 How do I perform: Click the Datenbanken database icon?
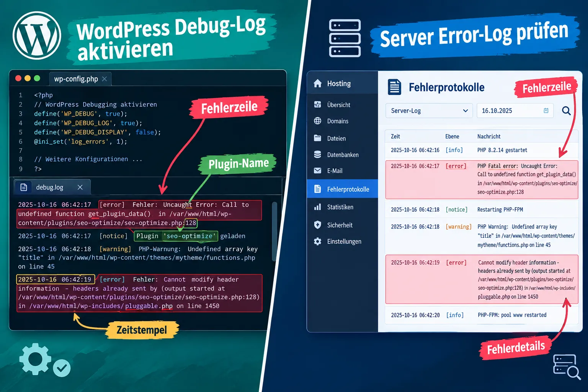[317, 155]
